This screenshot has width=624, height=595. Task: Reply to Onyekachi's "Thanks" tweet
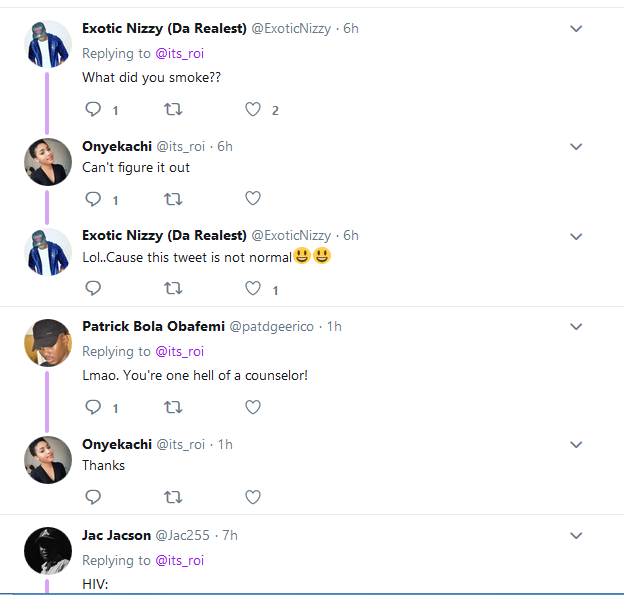click(94, 496)
